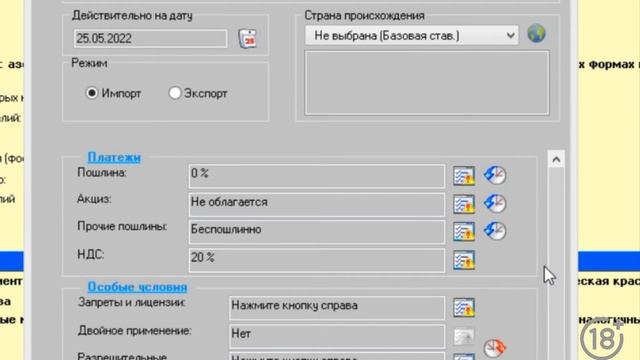
Task: Open details icon for Пошлина row
Action: pos(464,176)
